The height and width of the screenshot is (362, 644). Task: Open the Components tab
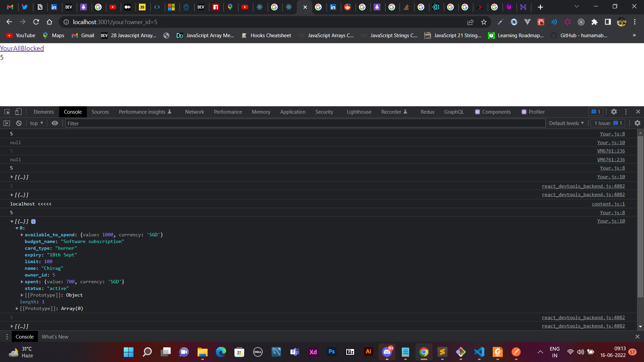coord(496,112)
